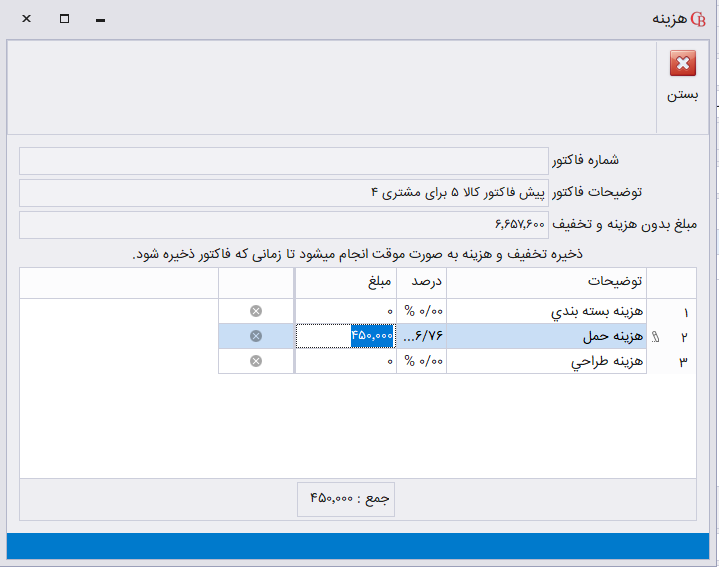Click the clear icon in هزینه حمل row
719x567 pixels.
coord(256,336)
